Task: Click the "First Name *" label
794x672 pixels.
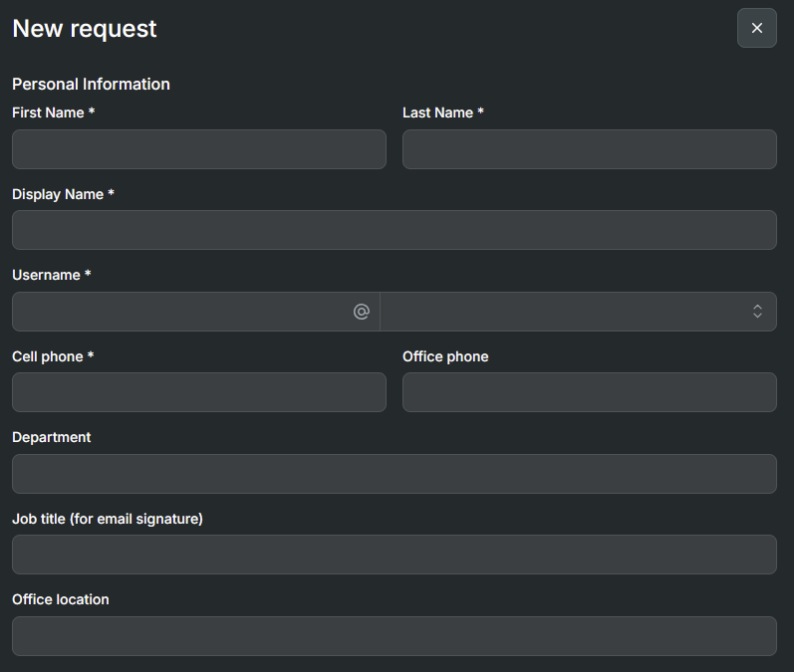Action: tap(53, 112)
